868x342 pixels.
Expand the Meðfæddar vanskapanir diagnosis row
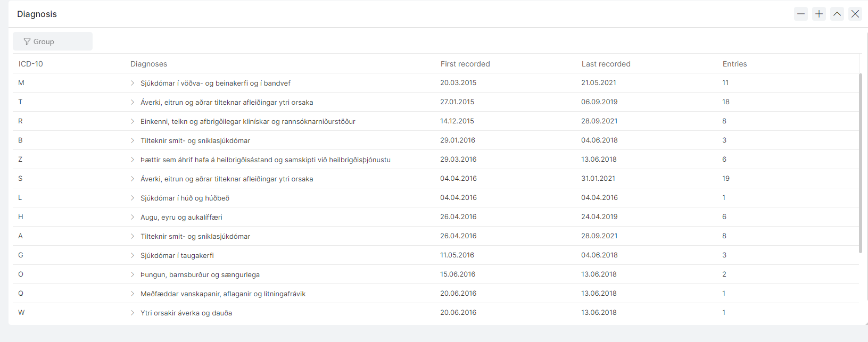coord(133,294)
